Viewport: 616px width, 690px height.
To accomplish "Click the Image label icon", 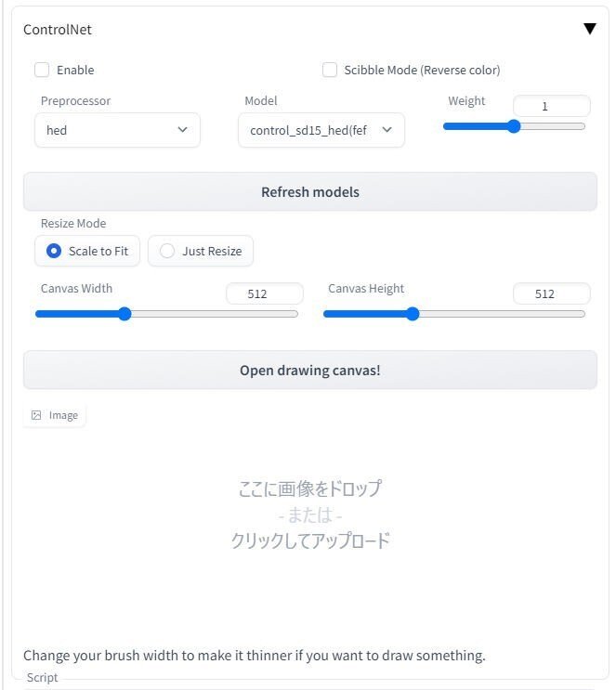I will point(36,415).
